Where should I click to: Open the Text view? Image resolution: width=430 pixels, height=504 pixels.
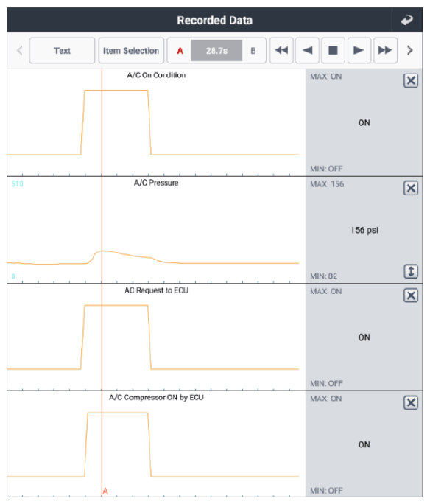point(62,50)
